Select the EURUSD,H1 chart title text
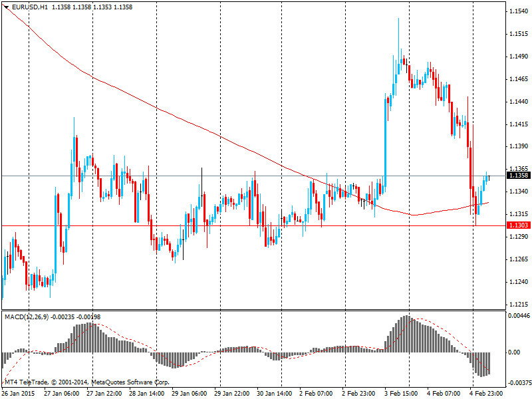The height and width of the screenshot is (399, 532). (30, 7)
